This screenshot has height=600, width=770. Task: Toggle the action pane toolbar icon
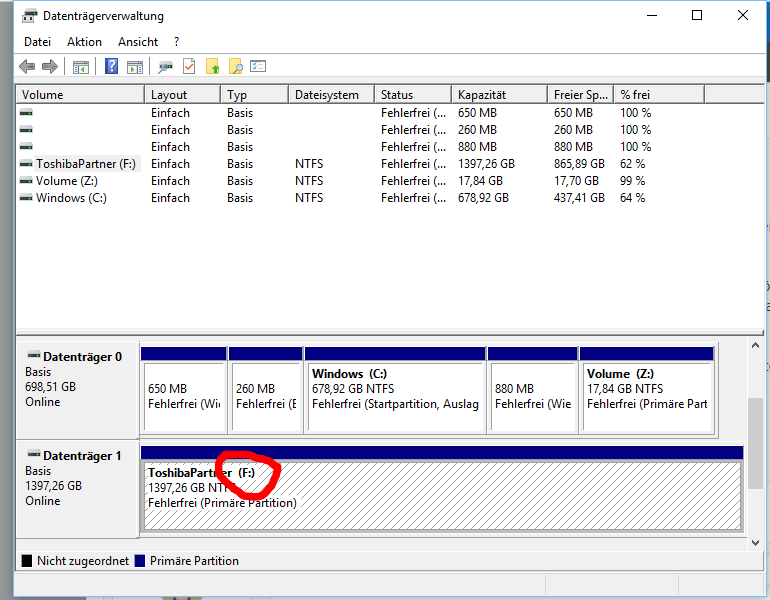[x=135, y=67]
